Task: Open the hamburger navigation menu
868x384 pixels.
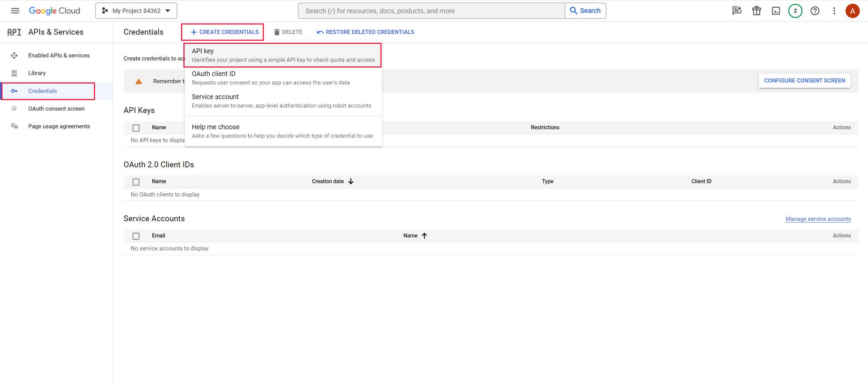Action: tap(15, 11)
